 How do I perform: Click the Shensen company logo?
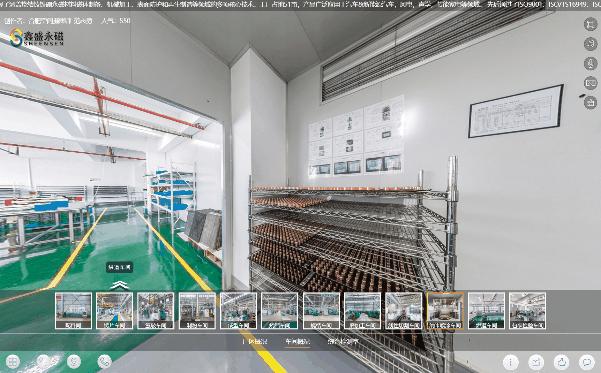[x=36, y=38]
